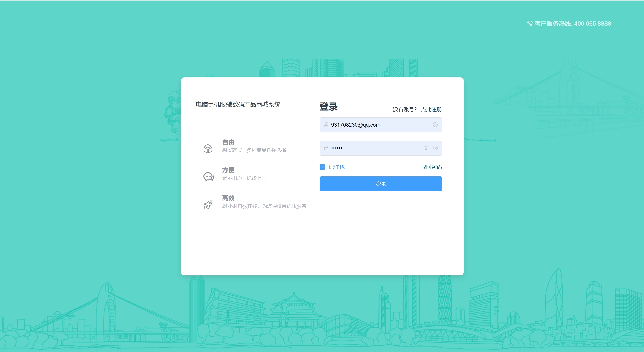Click the chat bubble icon next to 方便

tap(208, 177)
